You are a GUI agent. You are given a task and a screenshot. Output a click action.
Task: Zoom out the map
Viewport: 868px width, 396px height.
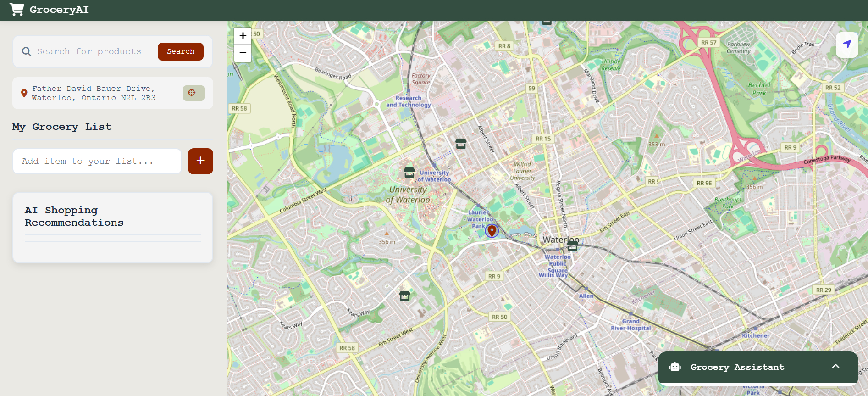point(243,53)
